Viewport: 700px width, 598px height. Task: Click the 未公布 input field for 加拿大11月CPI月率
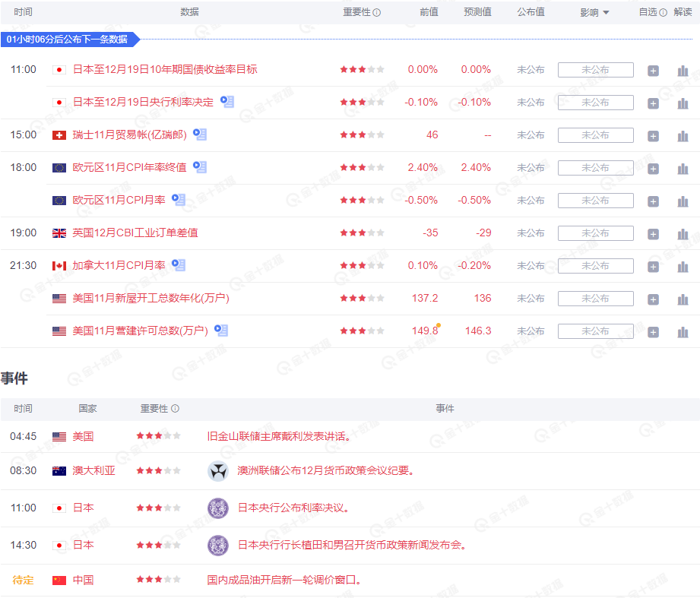coord(596,265)
